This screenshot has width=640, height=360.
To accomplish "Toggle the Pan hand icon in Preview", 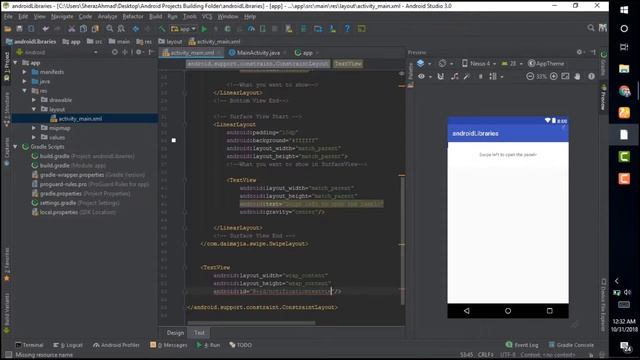I will pyautogui.click(x=578, y=76).
